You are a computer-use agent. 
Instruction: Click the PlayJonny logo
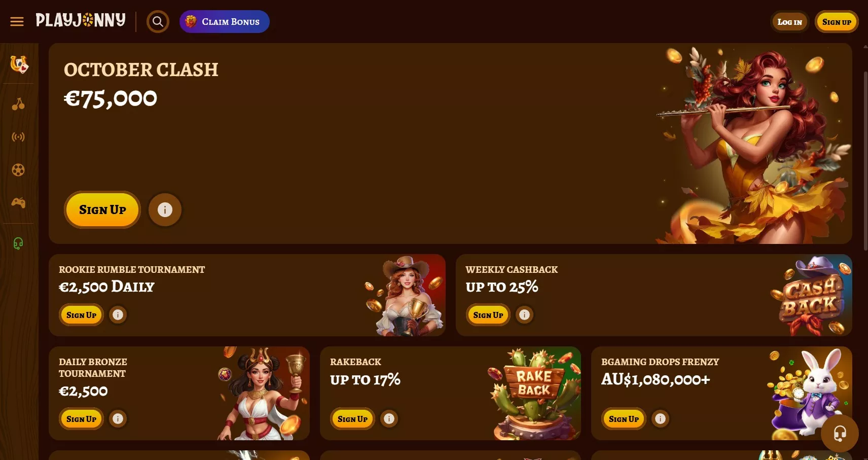click(x=81, y=20)
